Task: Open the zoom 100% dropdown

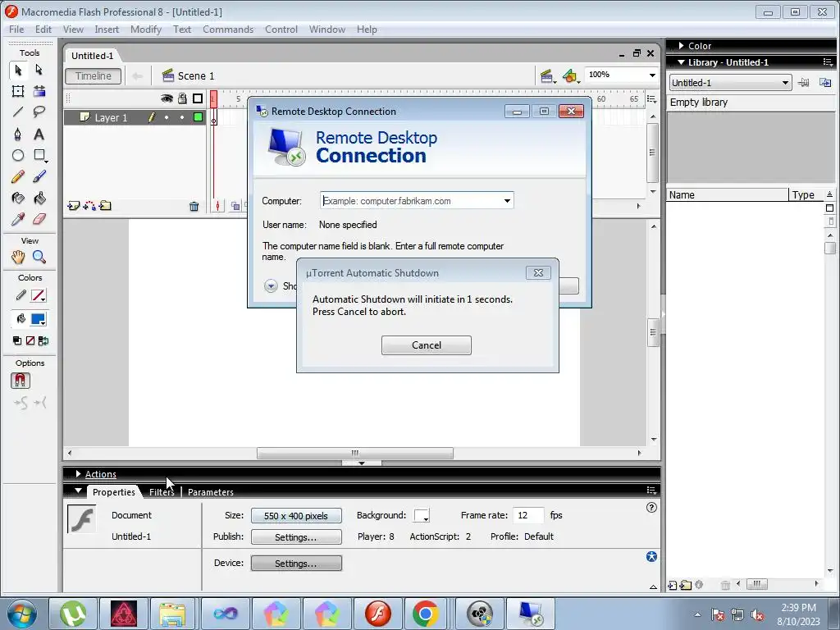Action: [652, 75]
